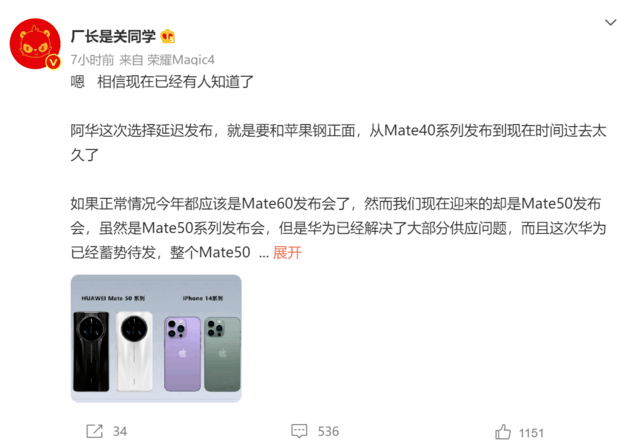The width and height of the screenshot is (640, 448).
Task: Click the source 荣耀Magic4 link
Action: point(181,60)
